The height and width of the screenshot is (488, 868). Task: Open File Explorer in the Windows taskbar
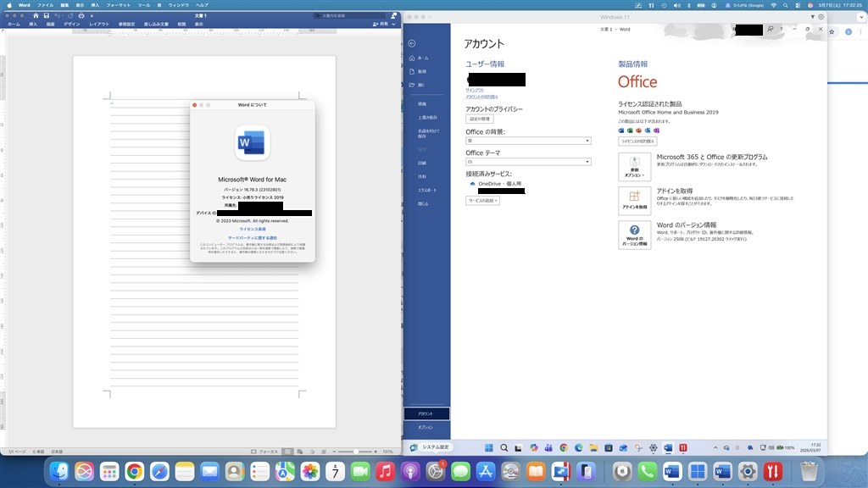593,447
